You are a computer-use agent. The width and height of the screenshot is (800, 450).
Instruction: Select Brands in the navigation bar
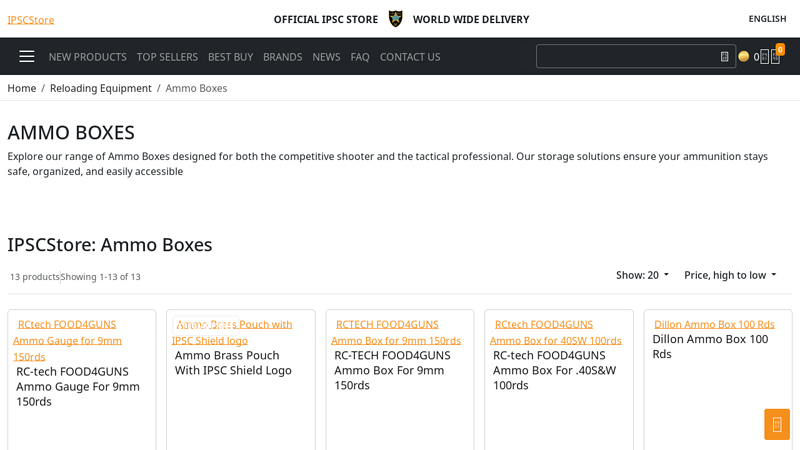[282, 57]
